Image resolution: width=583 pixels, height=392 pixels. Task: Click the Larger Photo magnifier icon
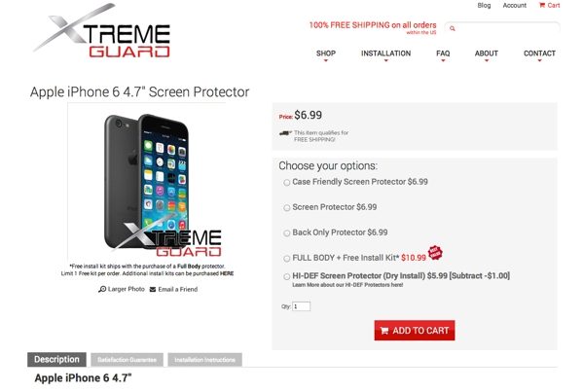pos(102,289)
